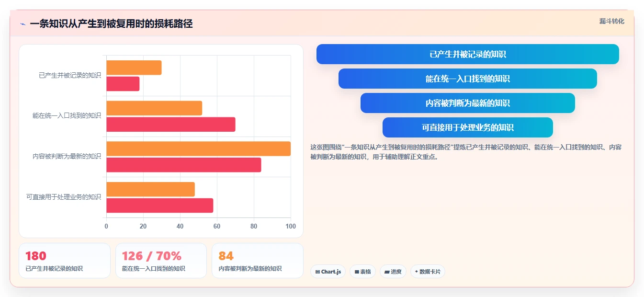Click x-axis tick value 60

coord(217,226)
